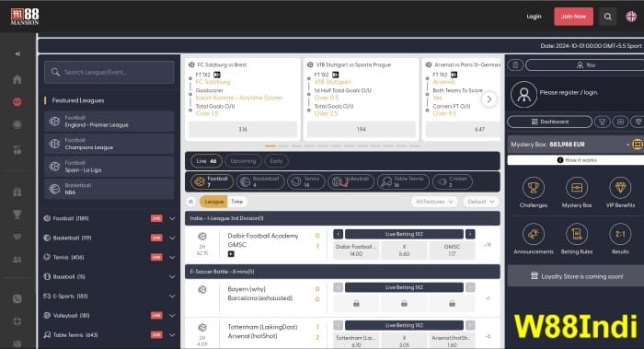
Task: Select the Table Tennis sport tab
Action: (x=403, y=181)
